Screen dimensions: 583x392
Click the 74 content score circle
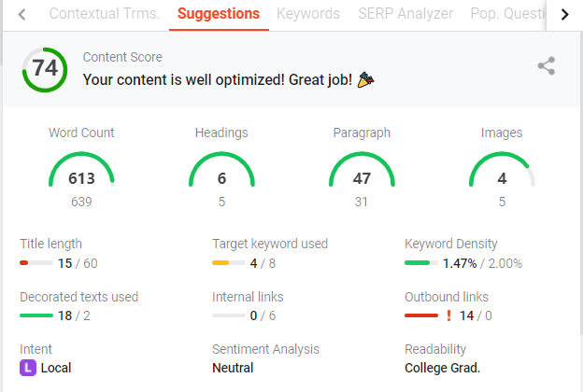(45, 70)
